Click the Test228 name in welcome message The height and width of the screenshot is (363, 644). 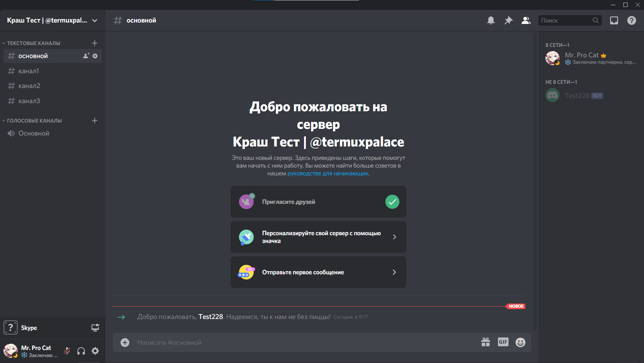pyautogui.click(x=211, y=317)
